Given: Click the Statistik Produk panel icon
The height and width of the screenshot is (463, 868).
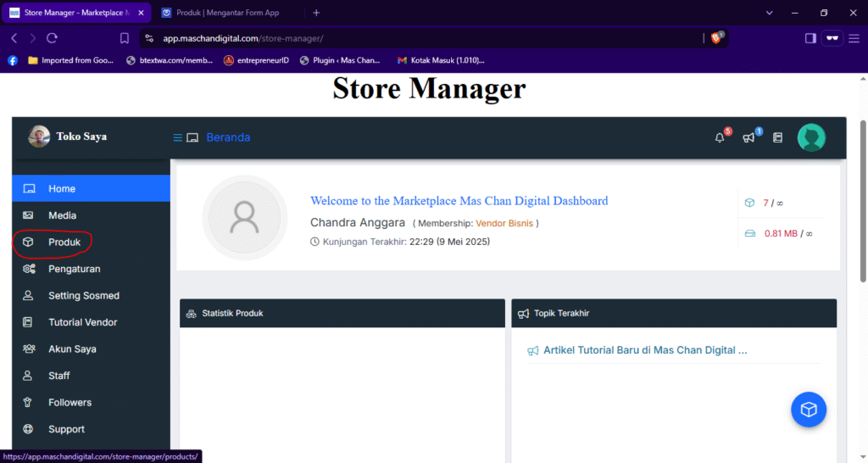Looking at the screenshot, I should 191,314.
